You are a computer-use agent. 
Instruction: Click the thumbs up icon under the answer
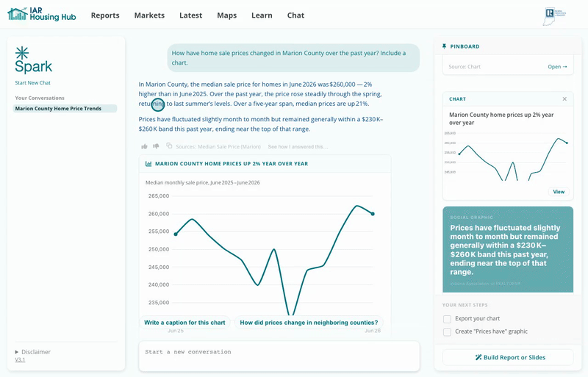[144, 146]
